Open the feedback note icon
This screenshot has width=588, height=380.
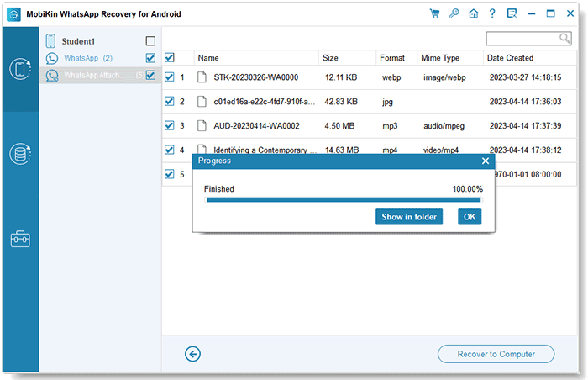(x=512, y=13)
